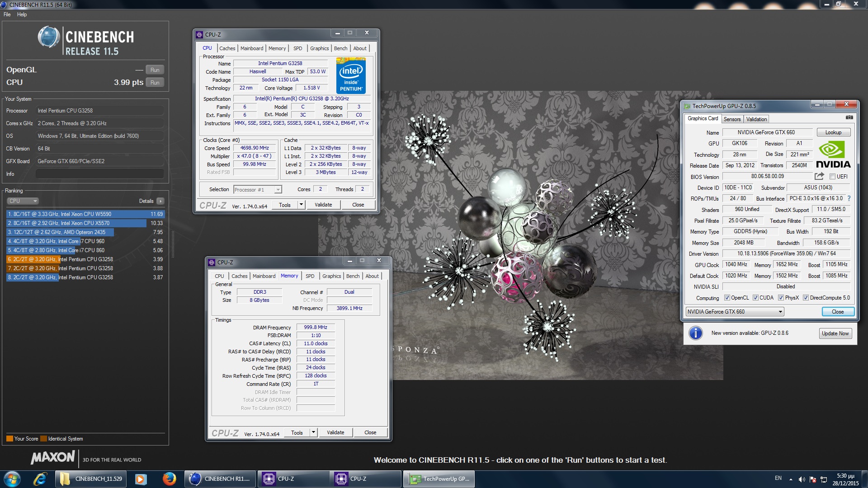Image resolution: width=868 pixels, height=488 pixels.
Task: Toggle the PhysX checkbox
Action: point(781,298)
